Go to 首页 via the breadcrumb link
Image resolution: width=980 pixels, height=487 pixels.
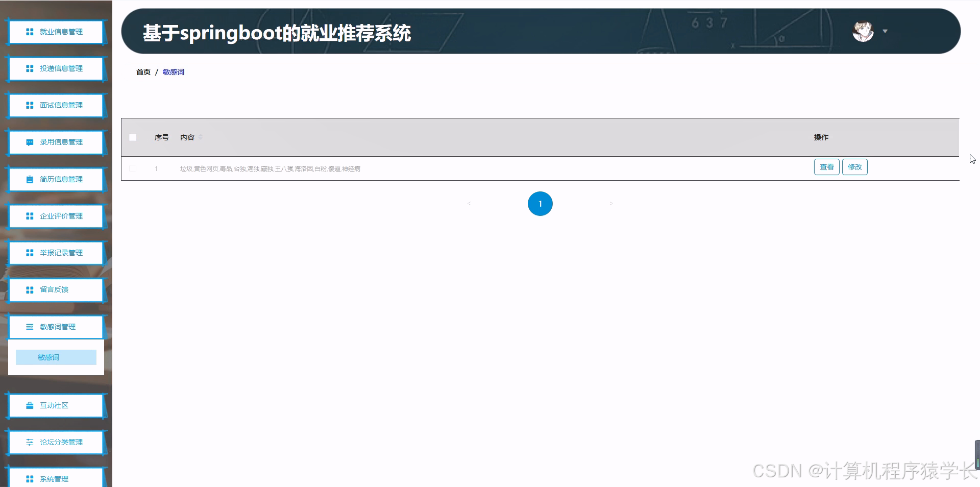pos(142,72)
